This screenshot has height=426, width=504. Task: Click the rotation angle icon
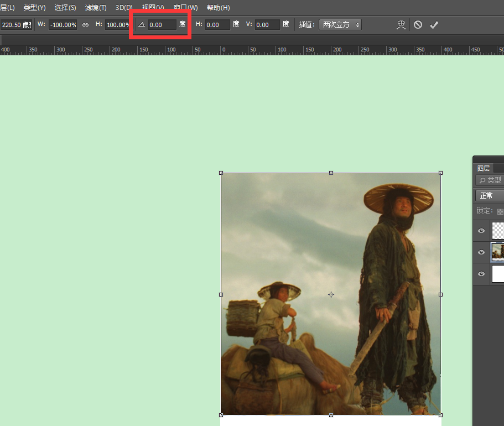pos(142,24)
